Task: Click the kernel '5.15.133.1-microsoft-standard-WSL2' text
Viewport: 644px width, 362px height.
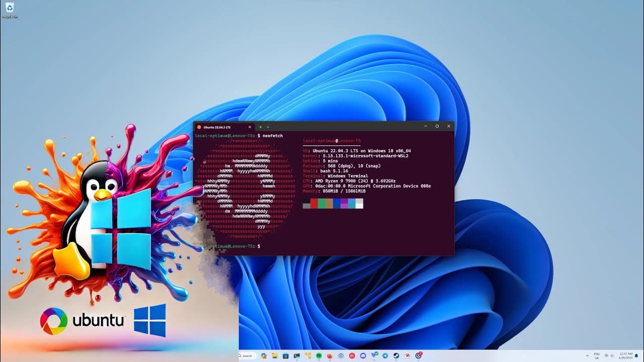Action: click(365, 156)
